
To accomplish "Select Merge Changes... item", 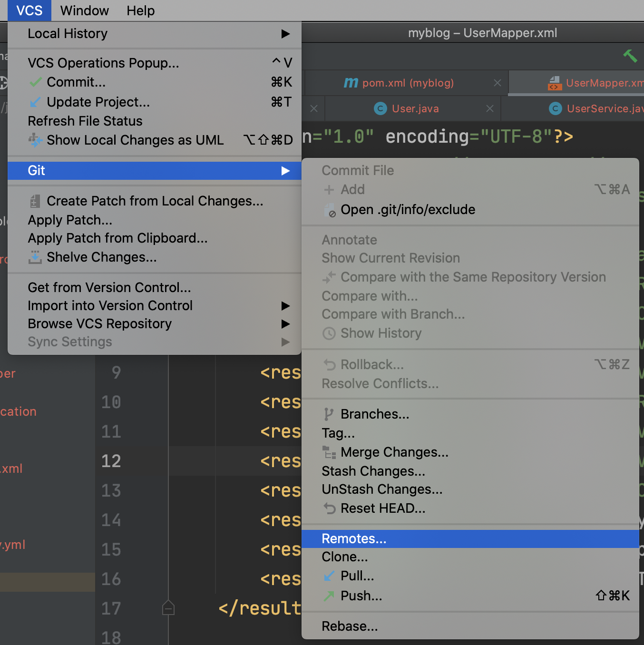I will click(x=470, y=452).
